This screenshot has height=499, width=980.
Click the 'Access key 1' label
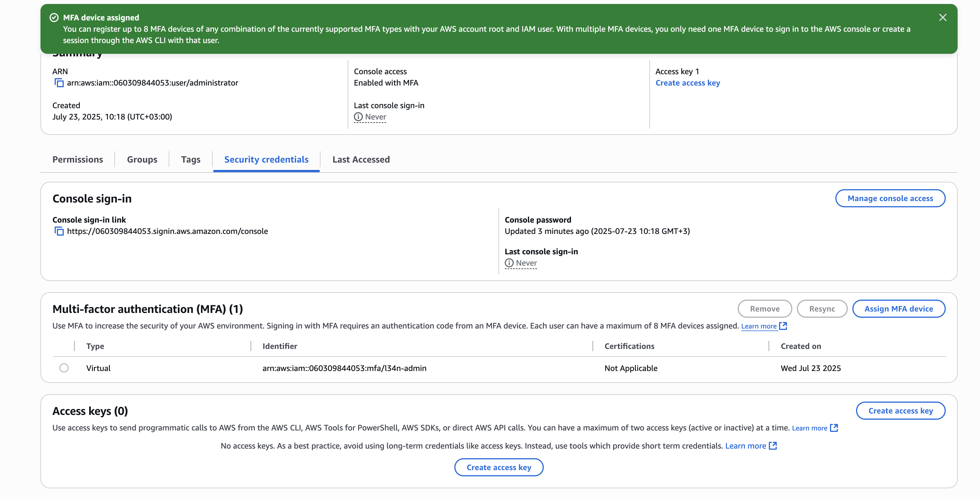tap(677, 72)
